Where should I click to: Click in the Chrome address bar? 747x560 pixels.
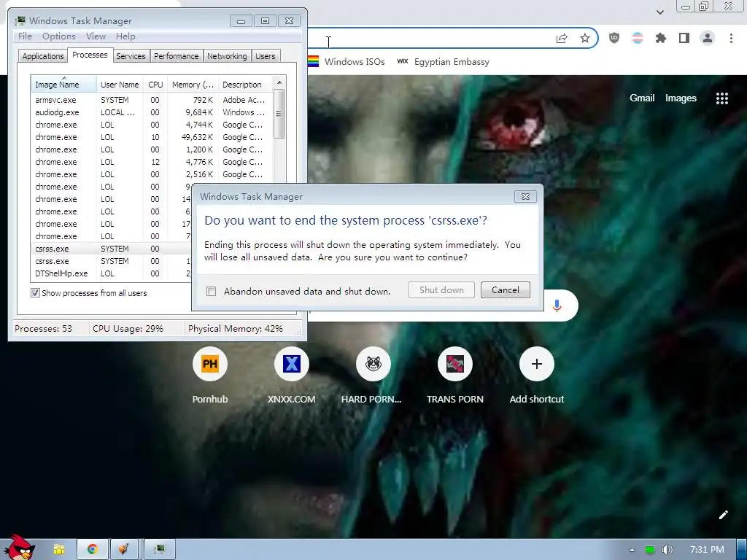429,39
